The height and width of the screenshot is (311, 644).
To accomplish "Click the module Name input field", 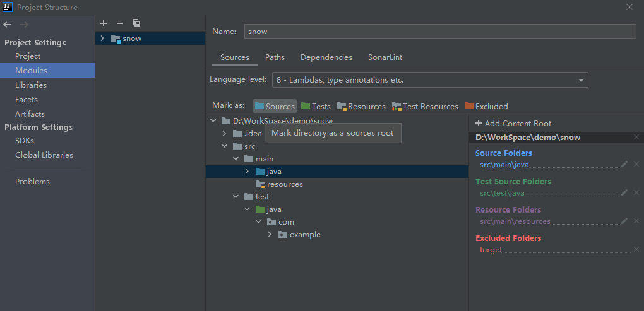I will coord(439,32).
